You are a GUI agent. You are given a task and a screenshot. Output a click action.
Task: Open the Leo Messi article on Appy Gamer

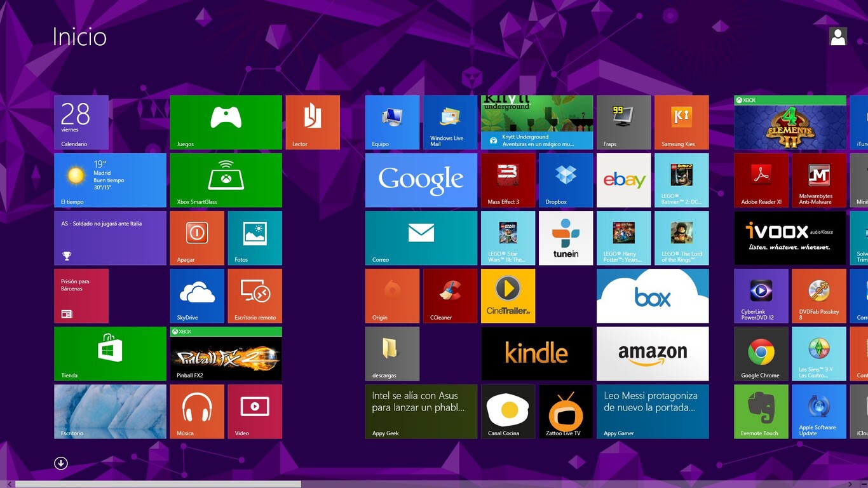pos(652,411)
